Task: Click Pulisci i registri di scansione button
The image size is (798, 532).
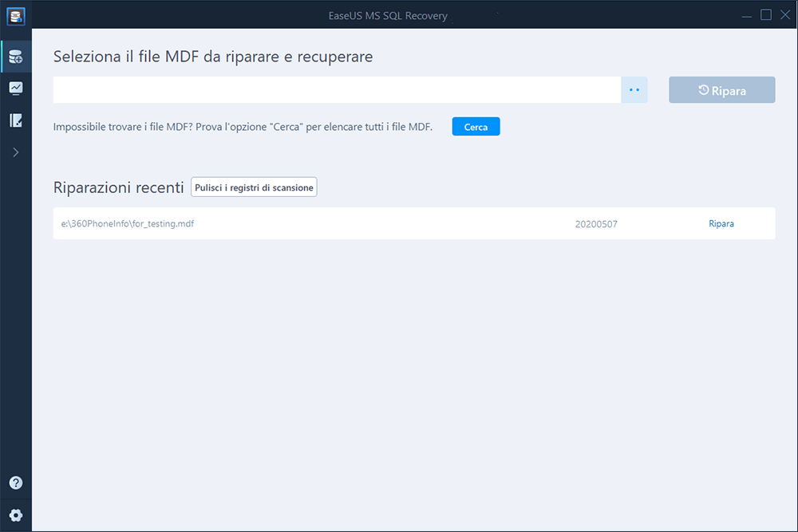Action: pyautogui.click(x=254, y=187)
